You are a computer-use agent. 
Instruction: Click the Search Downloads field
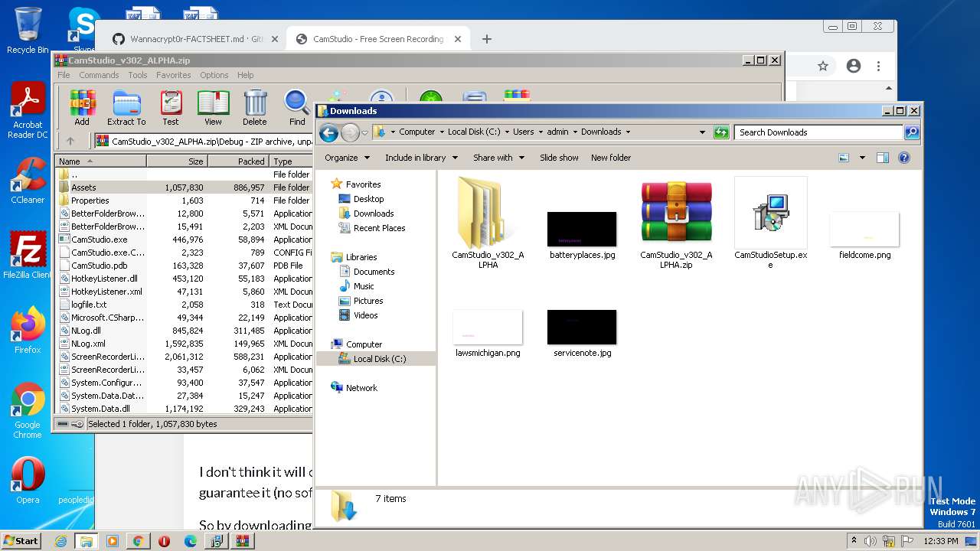tap(818, 132)
